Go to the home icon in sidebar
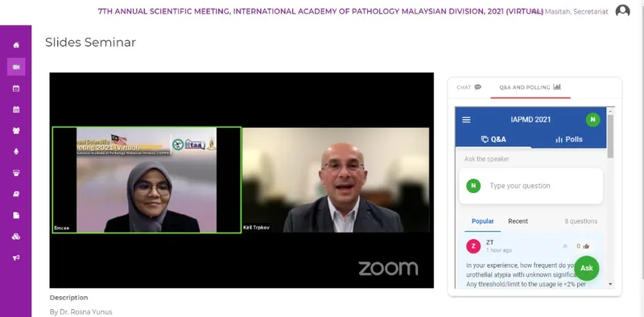644x317 pixels. 16,45
